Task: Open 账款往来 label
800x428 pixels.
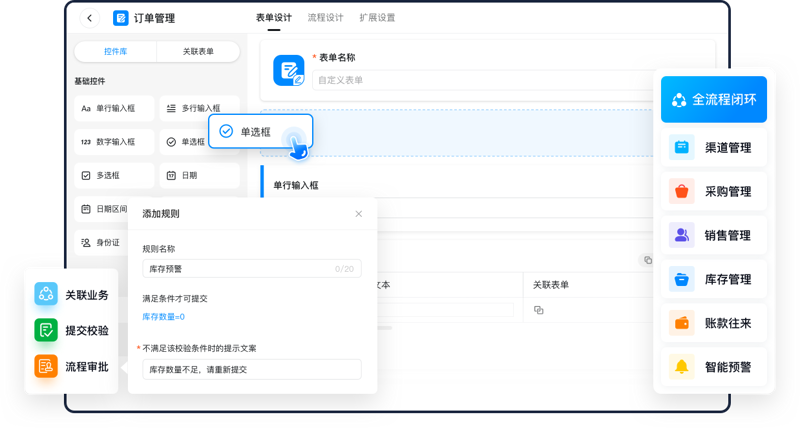Action: tap(728, 323)
